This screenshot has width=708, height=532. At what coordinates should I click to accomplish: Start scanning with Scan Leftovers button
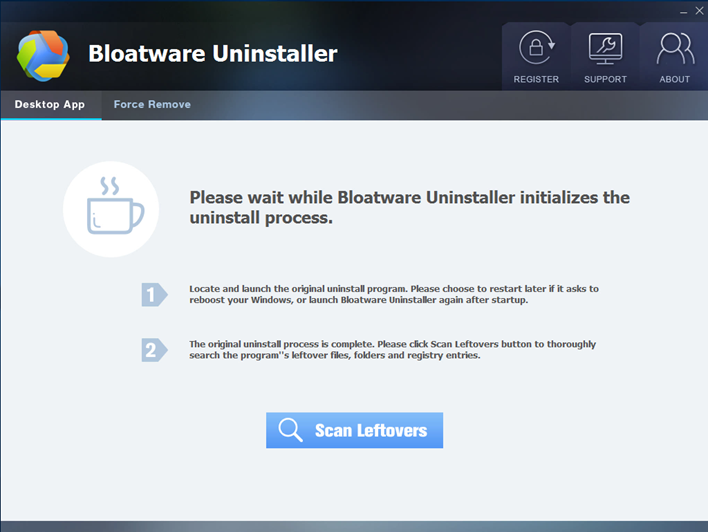[x=354, y=430]
